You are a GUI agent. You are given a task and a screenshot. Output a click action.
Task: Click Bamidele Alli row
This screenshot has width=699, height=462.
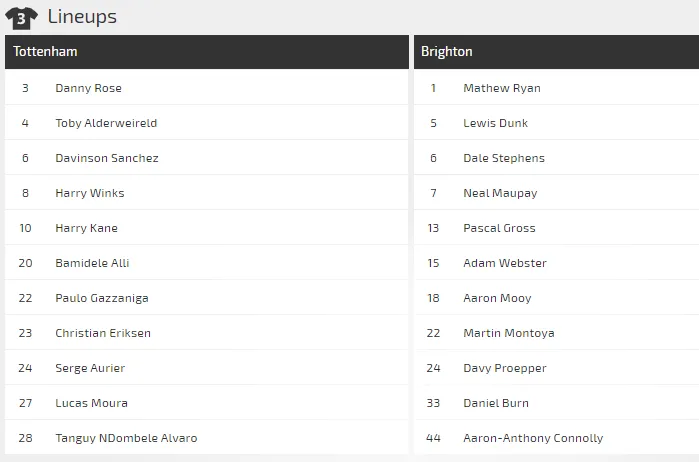tap(92, 263)
